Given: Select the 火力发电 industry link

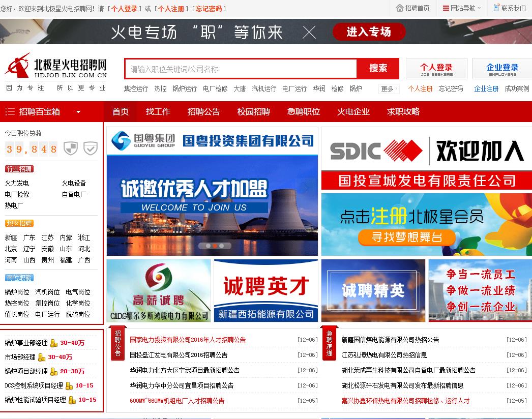Looking at the screenshot, I should click(x=17, y=183).
